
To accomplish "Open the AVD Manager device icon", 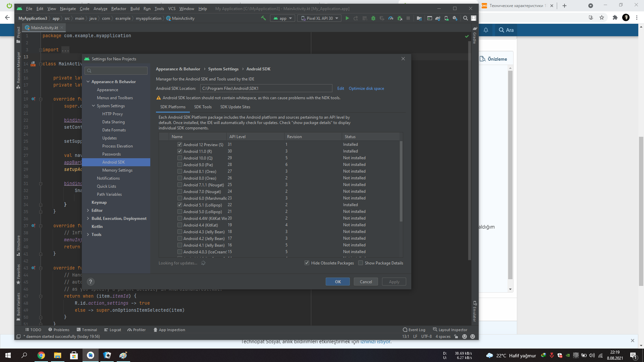I will pos(446,18).
